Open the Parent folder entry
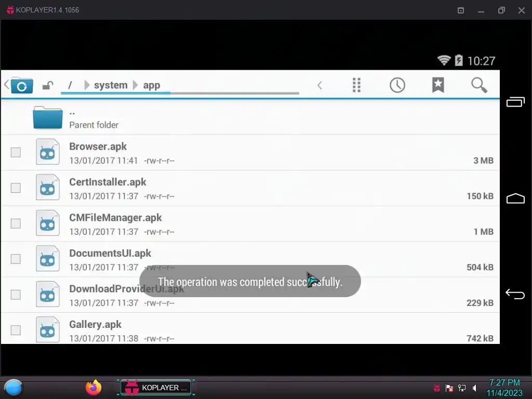Viewport: 532px width, 399px height. coord(250,117)
